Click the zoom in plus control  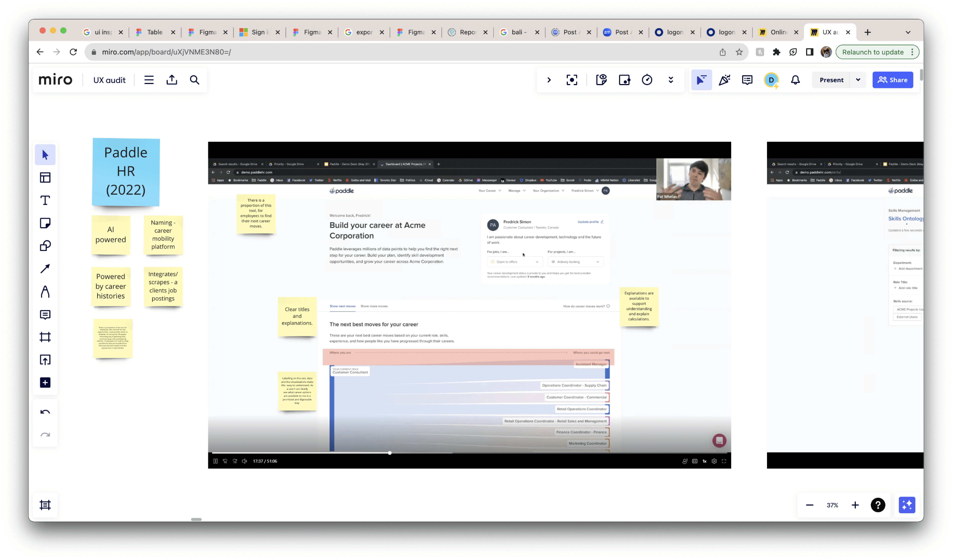tap(855, 505)
